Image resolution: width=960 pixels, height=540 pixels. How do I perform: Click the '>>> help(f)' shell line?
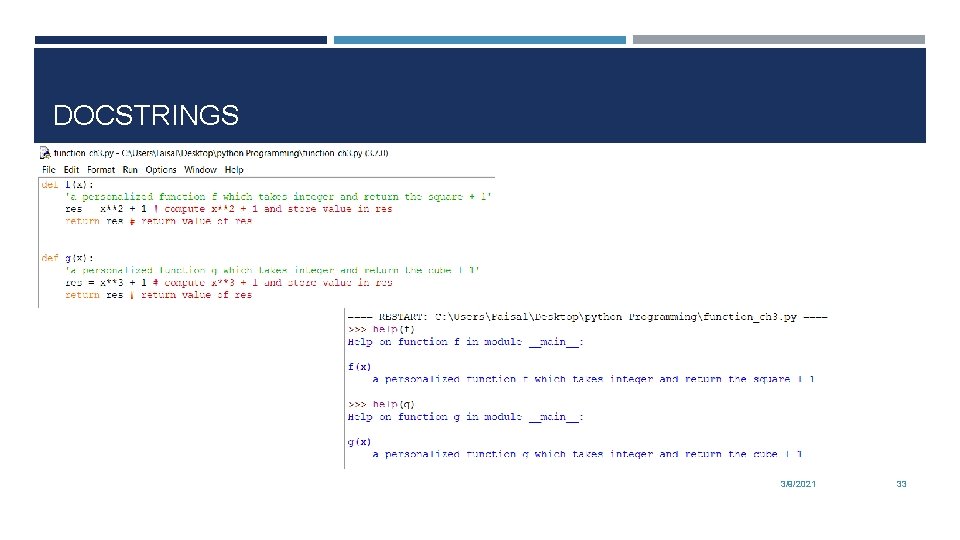(x=381, y=329)
